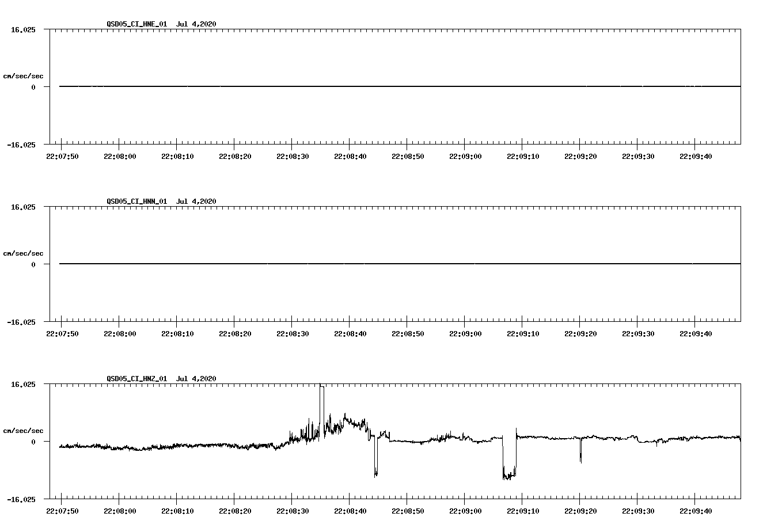
Task: Click 22:09:10 time label under HNE plot
Action: [x=523, y=156]
